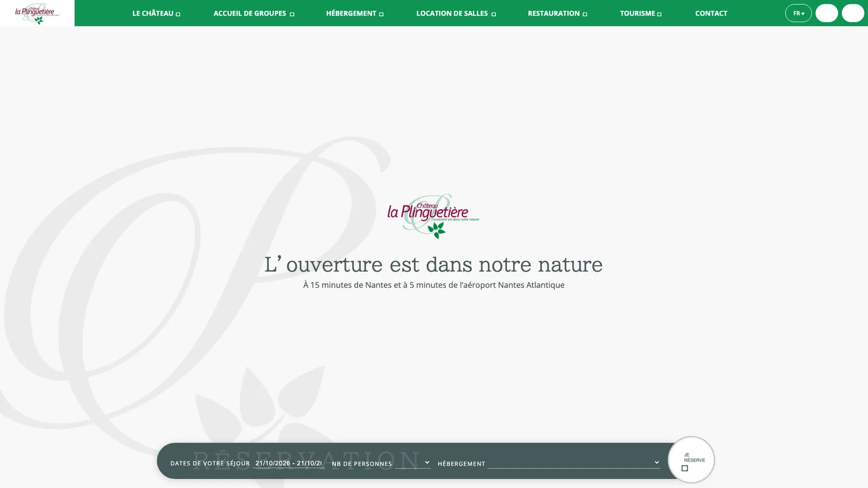Viewport: 868px width, 488px height.
Task: Click the center Plinguetière logo image
Action: tap(433, 216)
